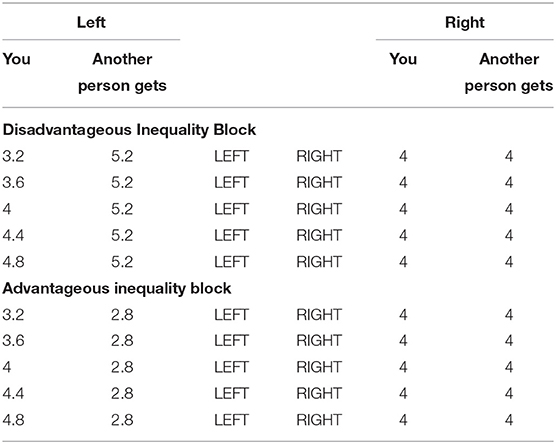Choose LEFT in the 3.6 / 5.2 row
Screen dimensions: 556x444
click(231, 183)
